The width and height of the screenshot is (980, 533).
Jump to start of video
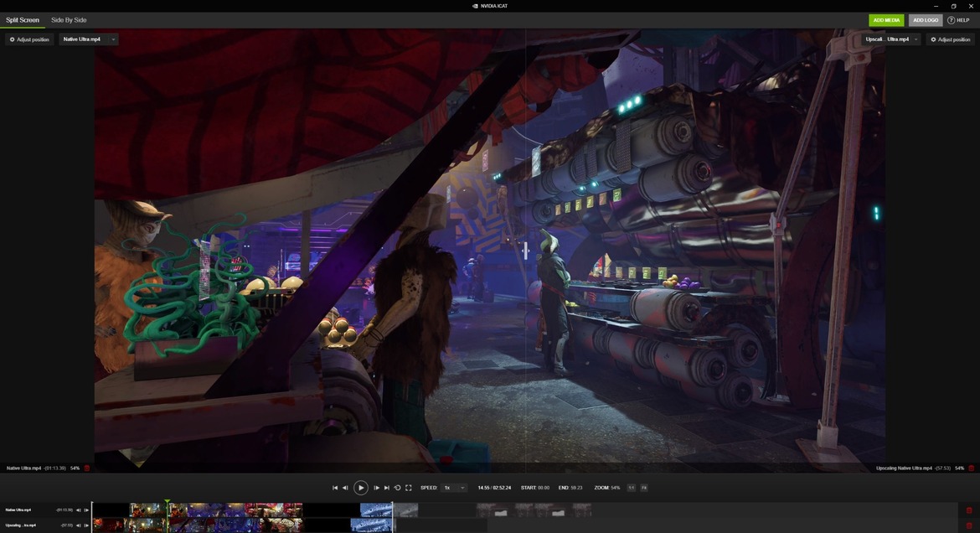point(335,488)
